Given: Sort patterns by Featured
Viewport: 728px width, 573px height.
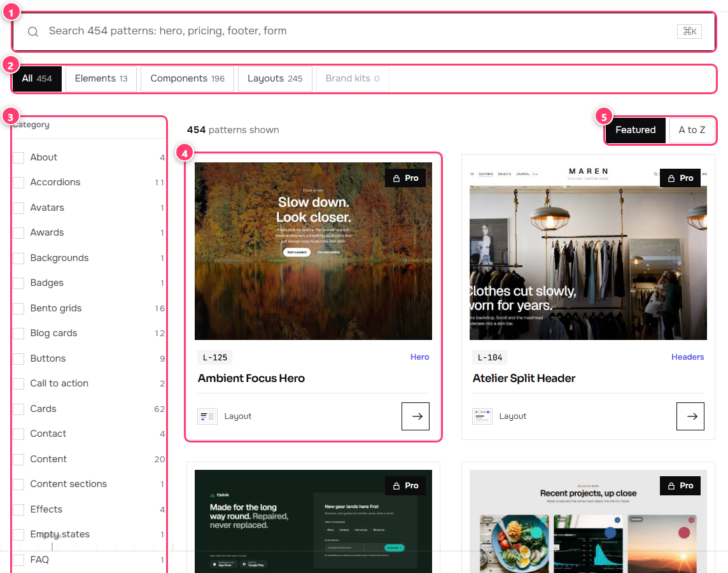Looking at the screenshot, I should [x=636, y=131].
